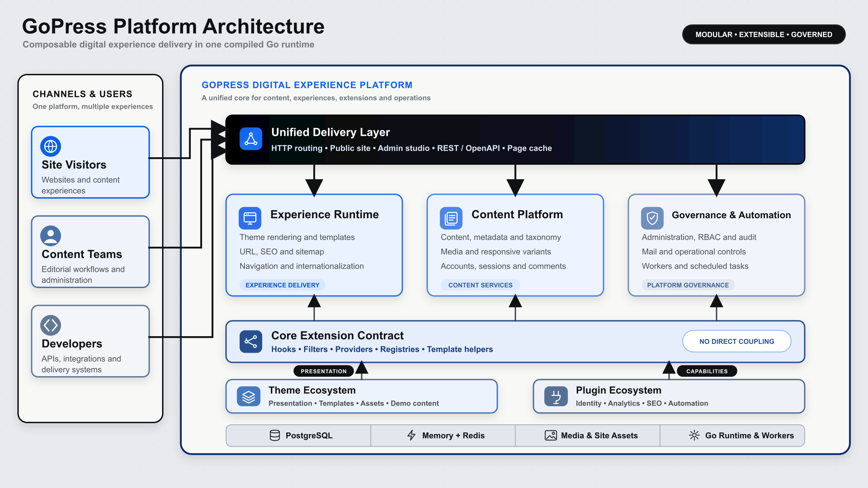This screenshot has width=868, height=488.
Task: Click the image icon beside Media & Site Assets
Action: (551, 435)
